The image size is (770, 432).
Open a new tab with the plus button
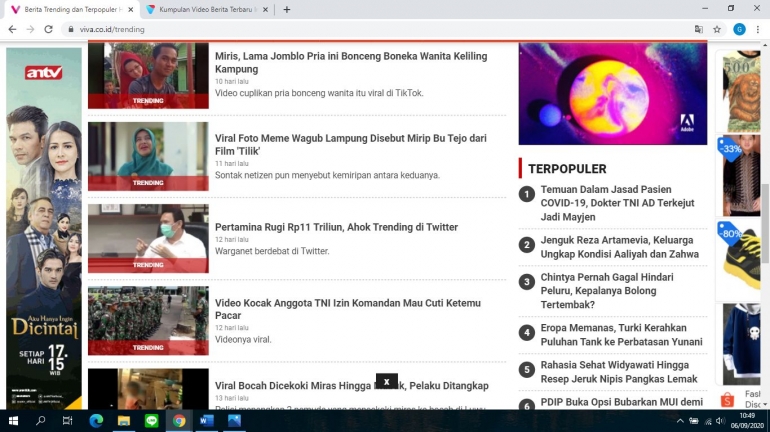(x=287, y=9)
